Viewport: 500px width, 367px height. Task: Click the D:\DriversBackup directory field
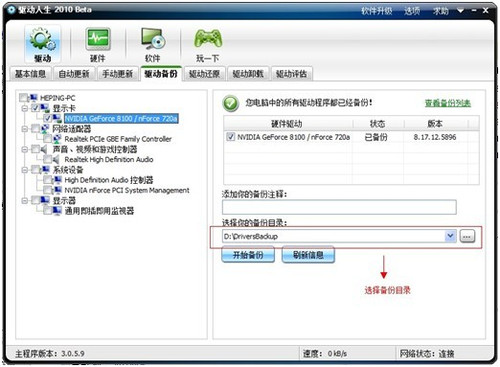334,236
